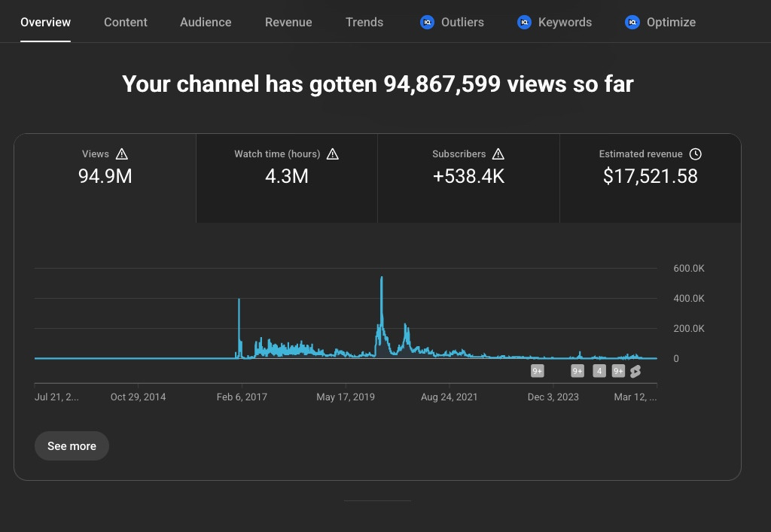Click the IQ badge icon beside Outliers
This screenshot has width=771, height=532.
click(x=427, y=23)
